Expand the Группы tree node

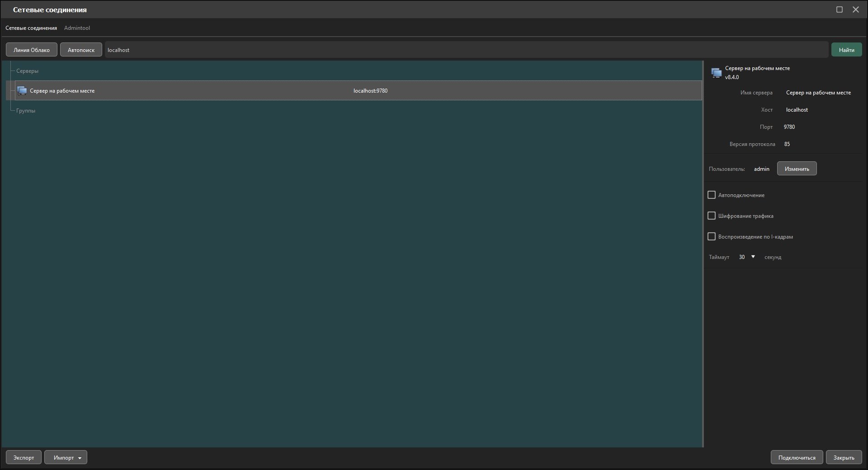[26, 111]
